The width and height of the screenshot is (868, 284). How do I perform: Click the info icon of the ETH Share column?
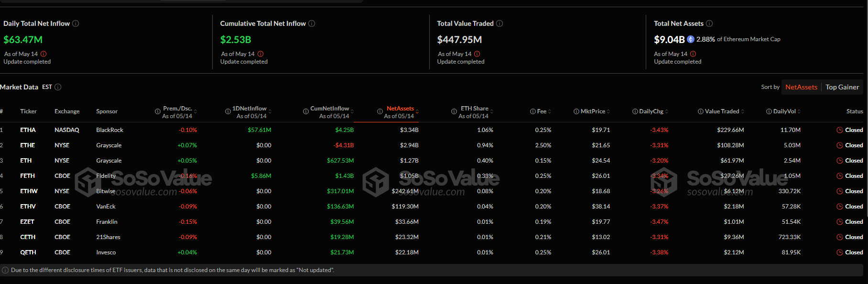click(x=454, y=111)
